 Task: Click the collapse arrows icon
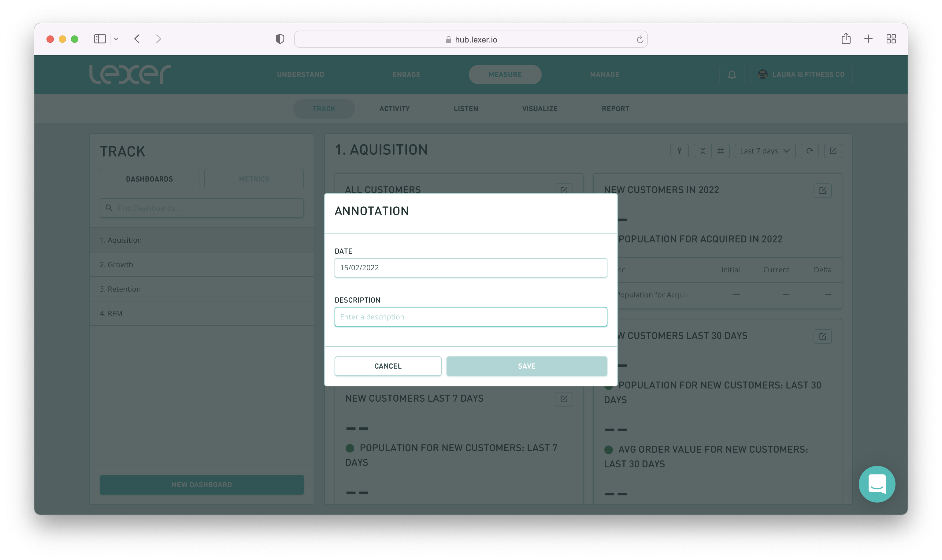[702, 151]
